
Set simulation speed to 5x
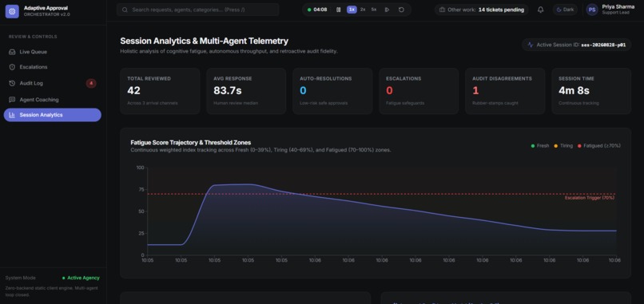(374, 10)
